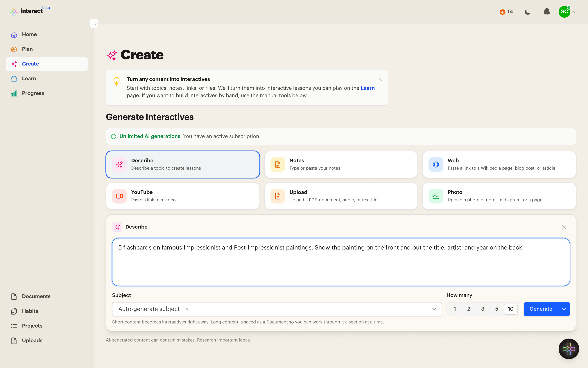The height and width of the screenshot is (368, 588).
Task: Open the Plan page in the sidebar
Action: (47, 49)
